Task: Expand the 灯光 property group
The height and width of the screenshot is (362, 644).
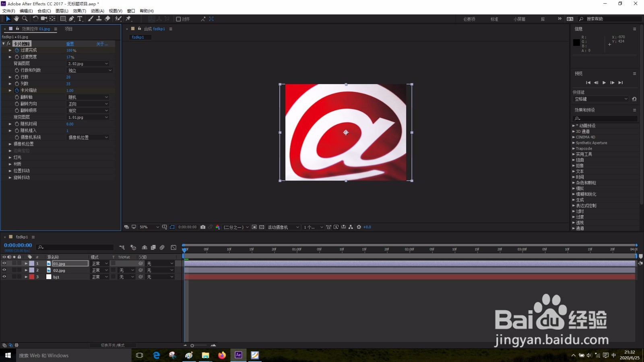Action: (10, 158)
